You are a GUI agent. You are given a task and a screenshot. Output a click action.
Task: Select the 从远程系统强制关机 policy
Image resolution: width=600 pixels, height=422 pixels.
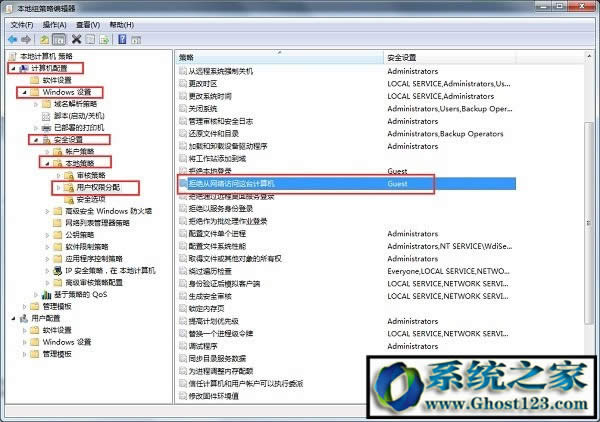[221, 71]
